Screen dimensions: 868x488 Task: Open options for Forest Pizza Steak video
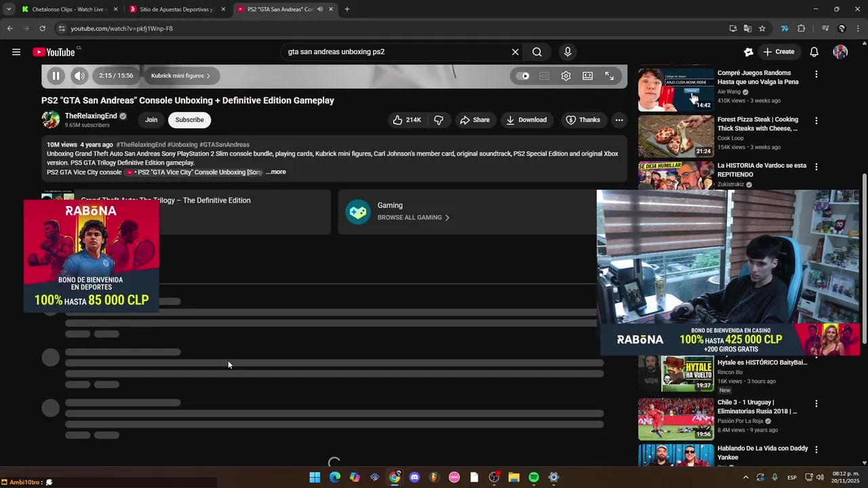pyautogui.click(x=816, y=121)
